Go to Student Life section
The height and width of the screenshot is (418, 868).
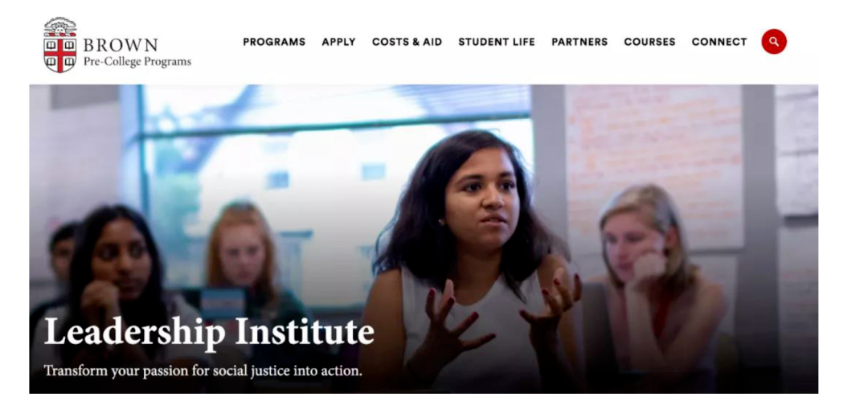[497, 42]
